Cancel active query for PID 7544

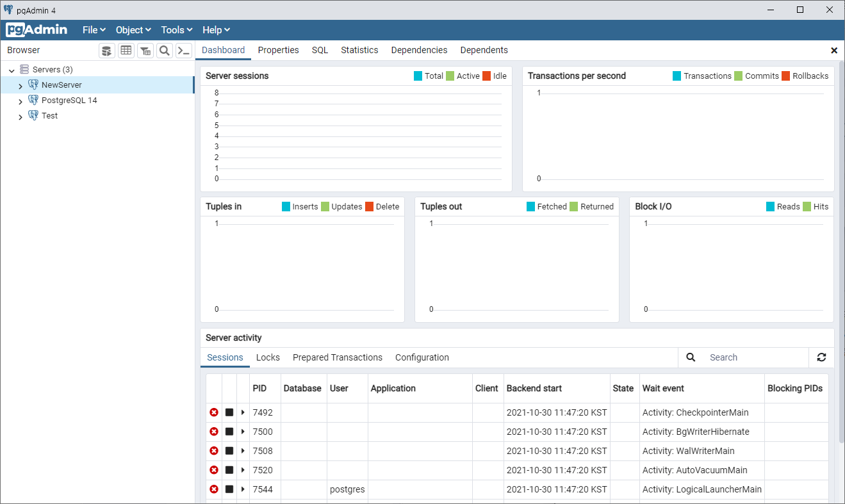coord(229,489)
